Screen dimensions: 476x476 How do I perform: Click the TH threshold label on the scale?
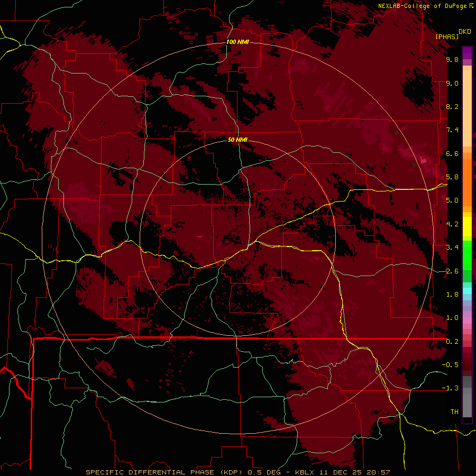tap(454, 412)
